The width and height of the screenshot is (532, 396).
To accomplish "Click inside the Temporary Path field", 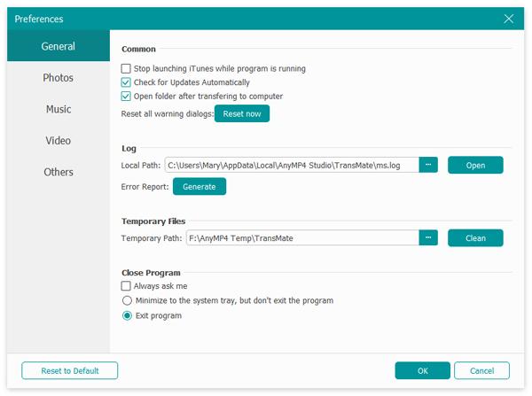I will pos(301,237).
